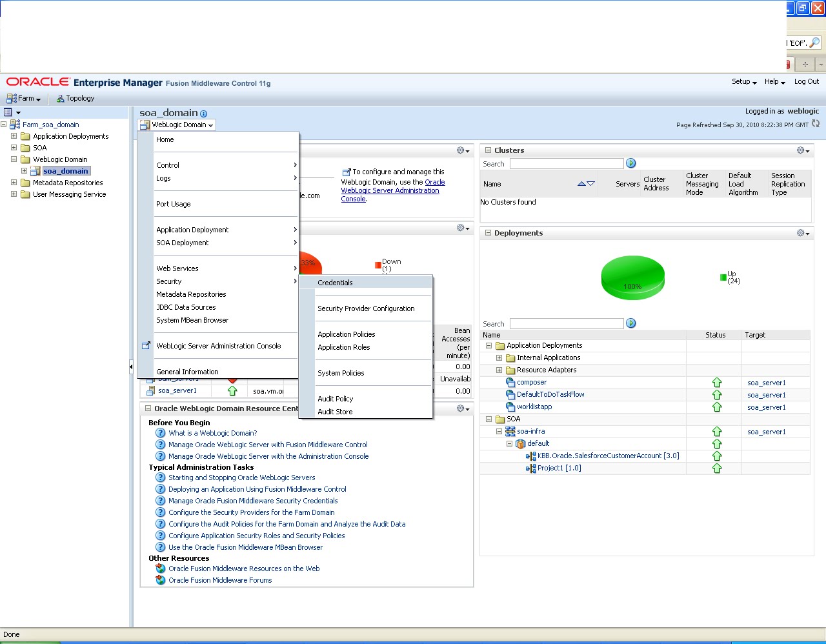826x644 pixels.
Task: Click the personalize icon on the Deployments panel header
Action: [x=800, y=232]
